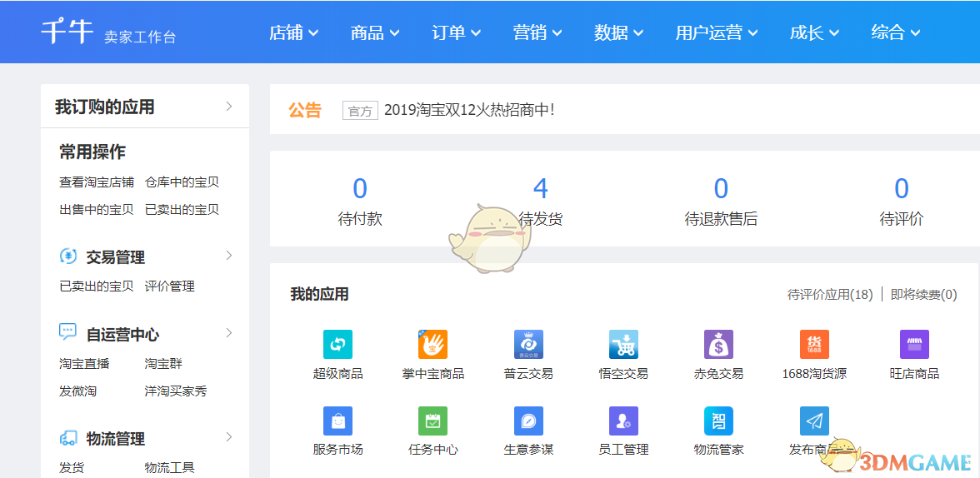Click the 自运营中心 chat bubble icon
980x478 pixels.
click(x=68, y=331)
